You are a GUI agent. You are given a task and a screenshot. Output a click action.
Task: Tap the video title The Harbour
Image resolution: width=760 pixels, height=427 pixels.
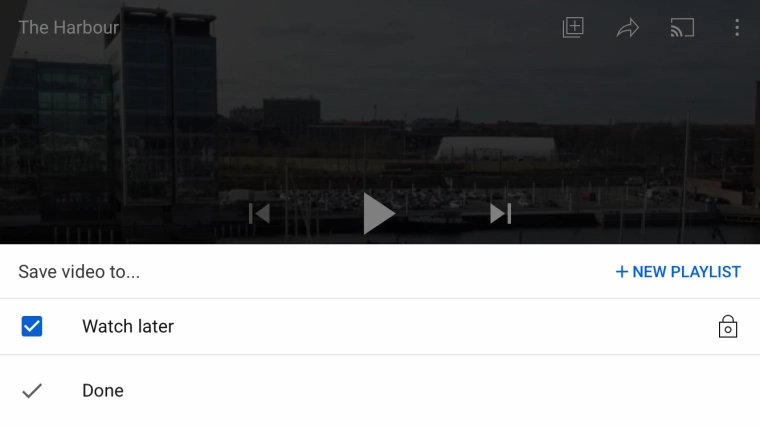click(68, 28)
